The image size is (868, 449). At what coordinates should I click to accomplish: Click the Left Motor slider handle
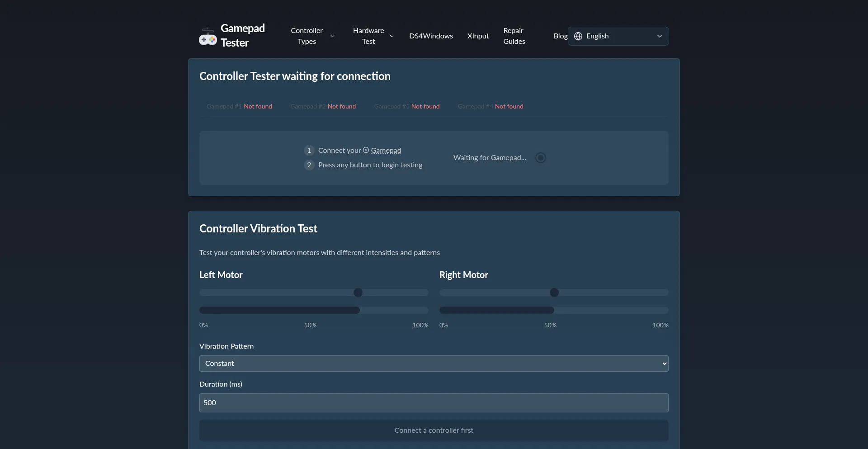click(x=358, y=293)
